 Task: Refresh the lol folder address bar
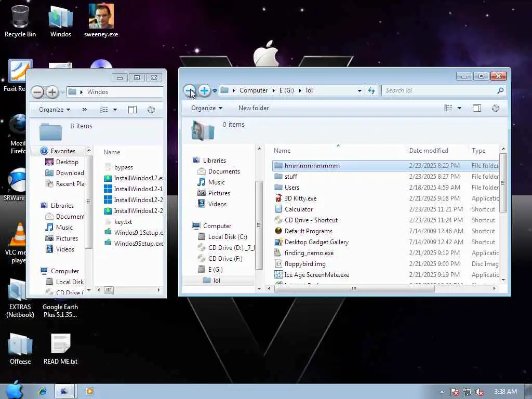click(371, 90)
